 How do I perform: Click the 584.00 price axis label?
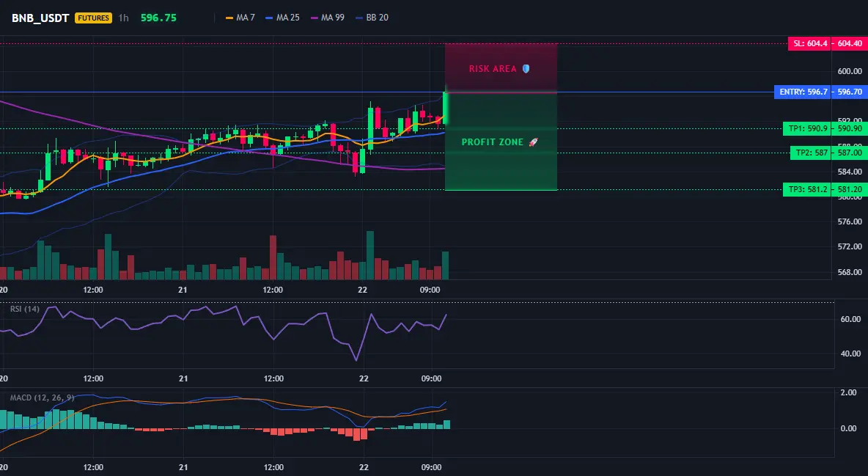click(x=850, y=172)
